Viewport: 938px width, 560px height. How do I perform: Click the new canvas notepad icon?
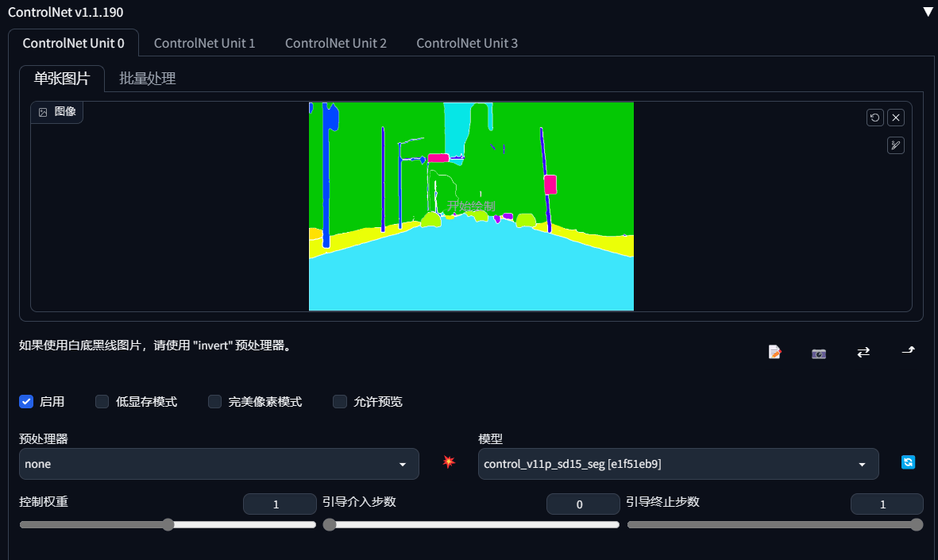coord(774,353)
